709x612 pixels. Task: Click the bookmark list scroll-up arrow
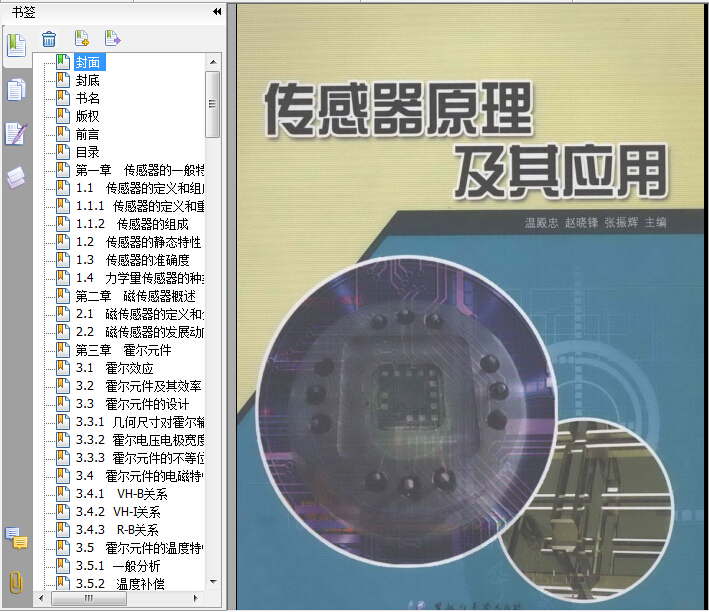click(213, 61)
